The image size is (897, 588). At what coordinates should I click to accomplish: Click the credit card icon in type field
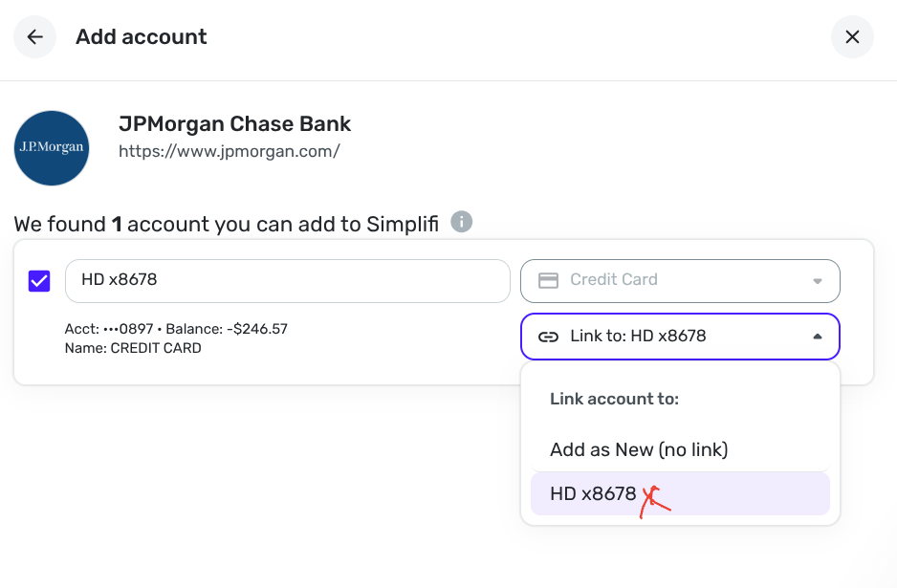[548, 280]
